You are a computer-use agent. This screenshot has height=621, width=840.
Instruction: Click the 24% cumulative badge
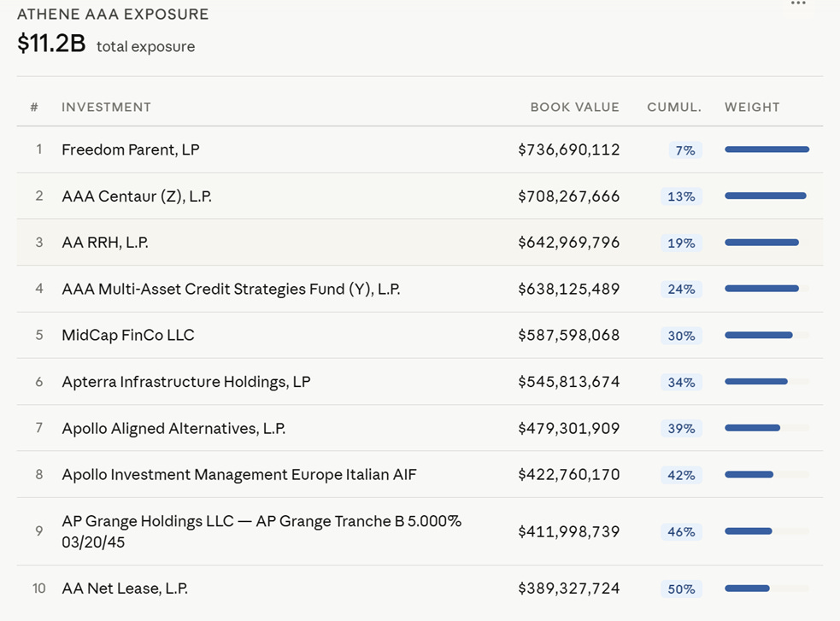681,289
